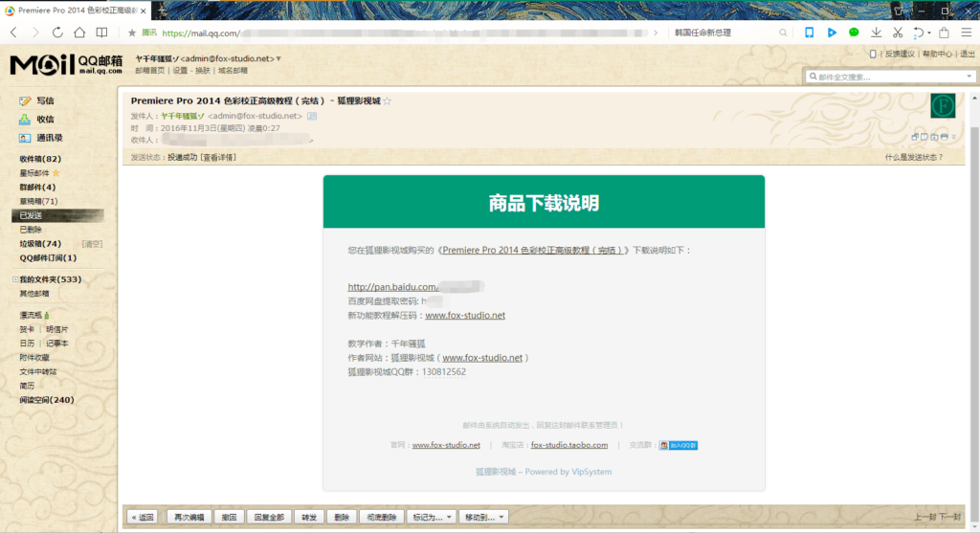Open the green WeChat toolbar icon

point(854,33)
